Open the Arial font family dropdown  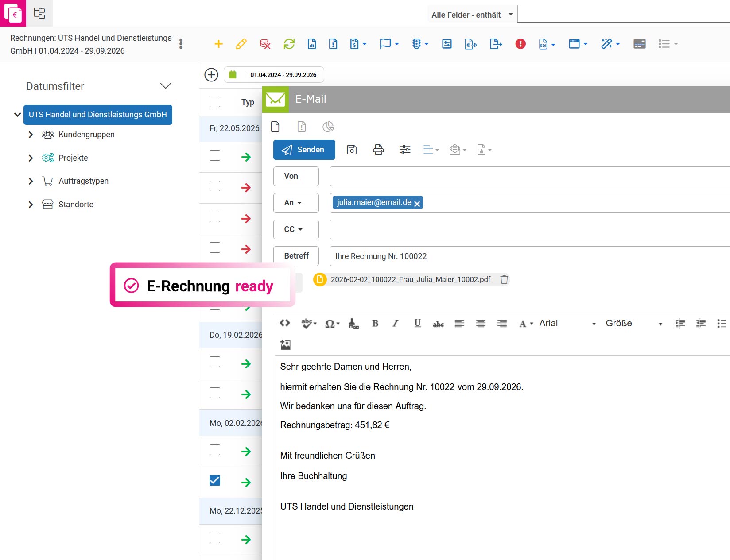[568, 324]
